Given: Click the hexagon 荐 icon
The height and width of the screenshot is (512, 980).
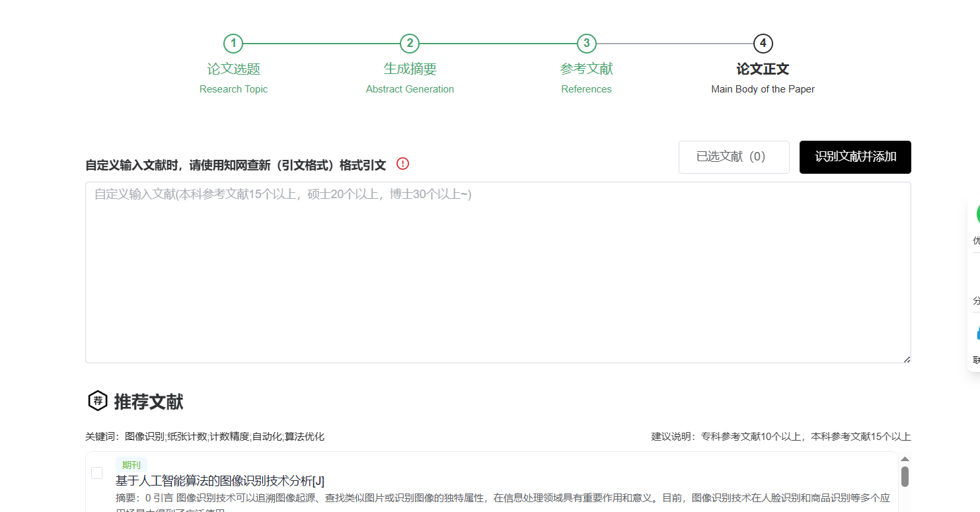Looking at the screenshot, I should tap(98, 400).
